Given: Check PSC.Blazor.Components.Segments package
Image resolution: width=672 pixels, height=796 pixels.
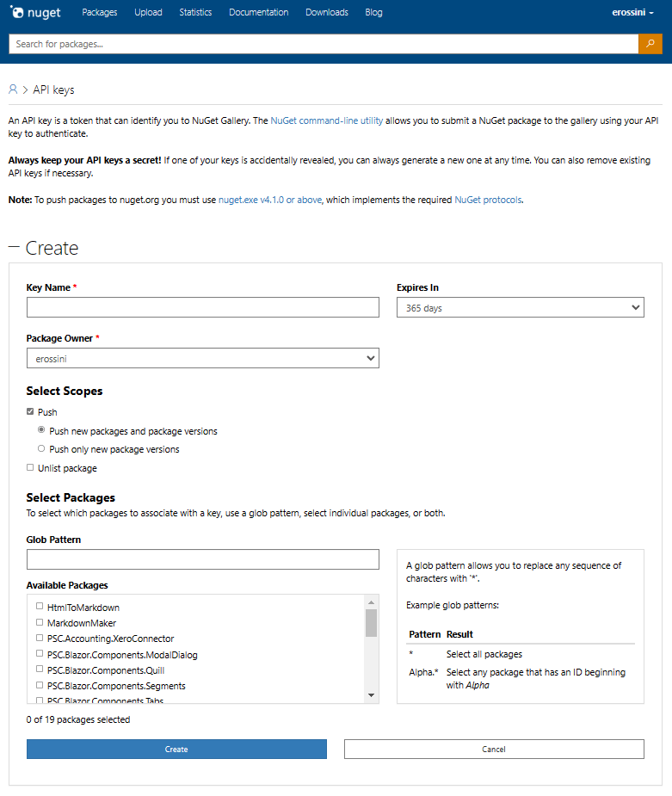Looking at the screenshot, I should click(40, 685).
